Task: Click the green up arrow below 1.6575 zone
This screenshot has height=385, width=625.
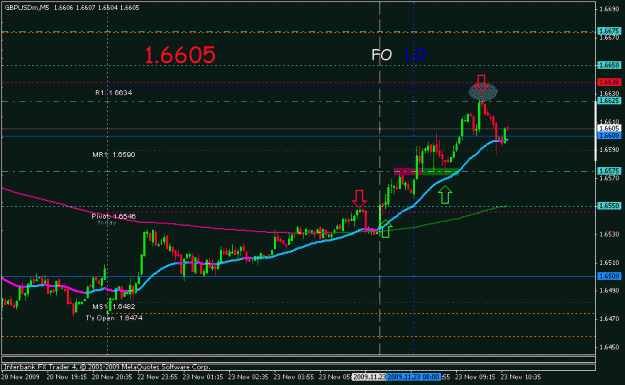Action: (445, 195)
